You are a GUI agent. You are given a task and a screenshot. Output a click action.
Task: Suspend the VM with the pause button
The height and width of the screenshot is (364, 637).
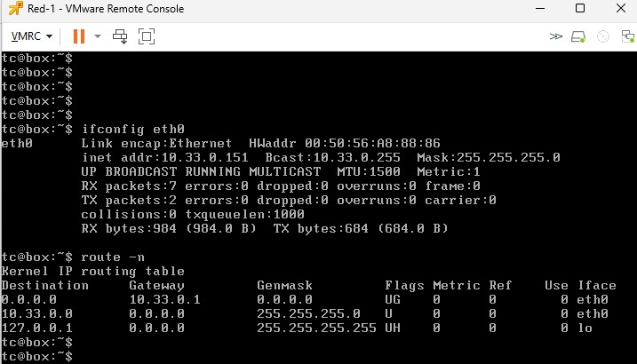pyautogui.click(x=78, y=36)
